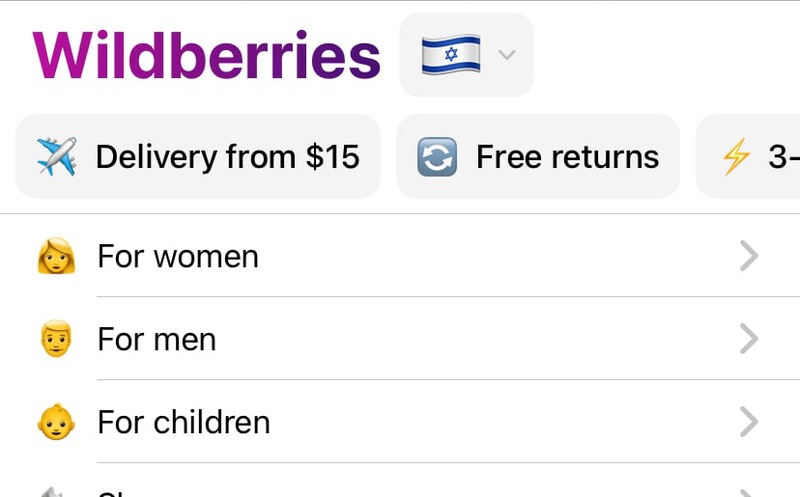Click the lightning bolt icon
The image size is (800, 497).
click(x=737, y=157)
